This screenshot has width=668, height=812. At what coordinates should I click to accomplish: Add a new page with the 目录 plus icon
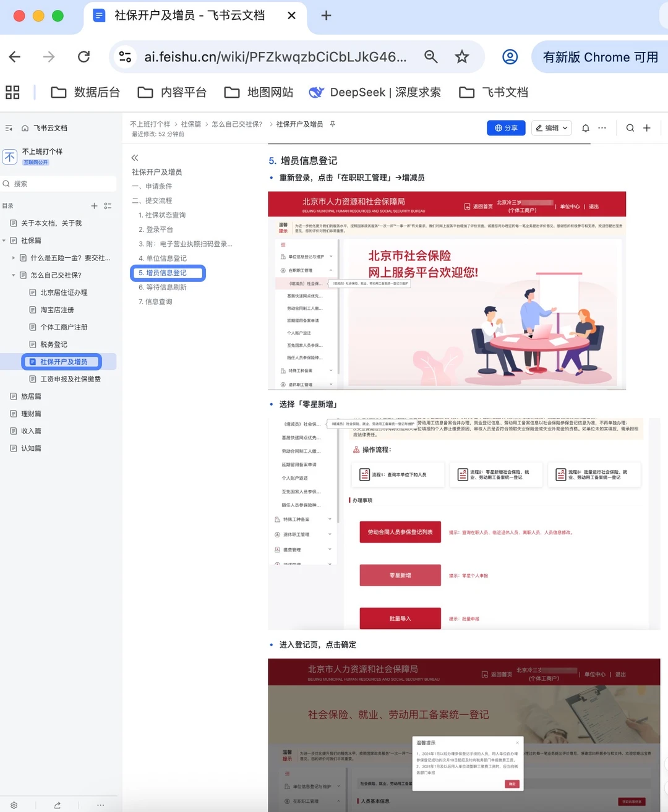coord(94,206)
